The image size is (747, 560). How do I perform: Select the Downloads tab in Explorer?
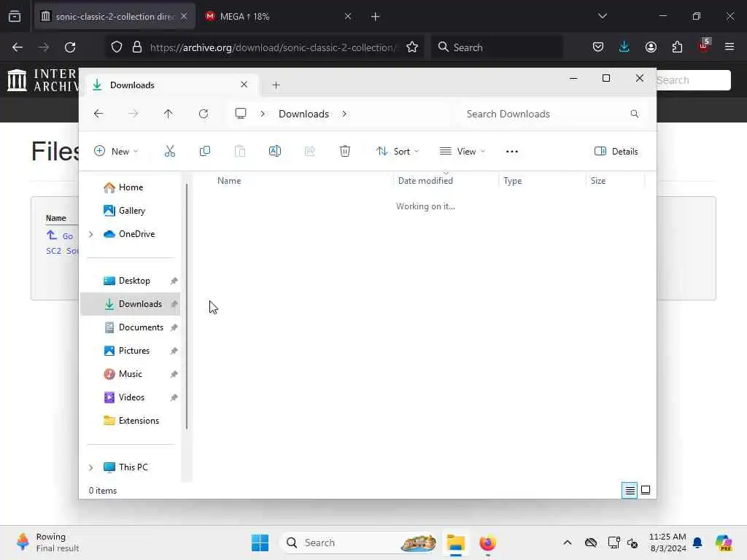point(171,85)
